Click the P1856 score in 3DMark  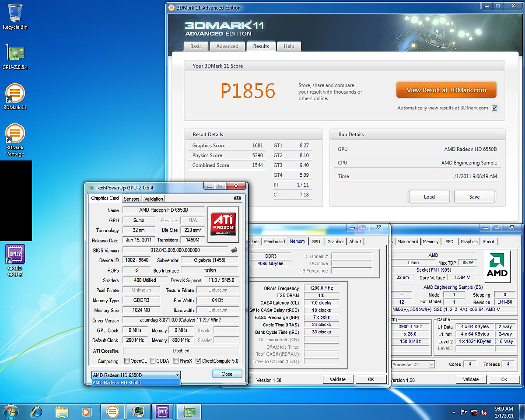248,91
